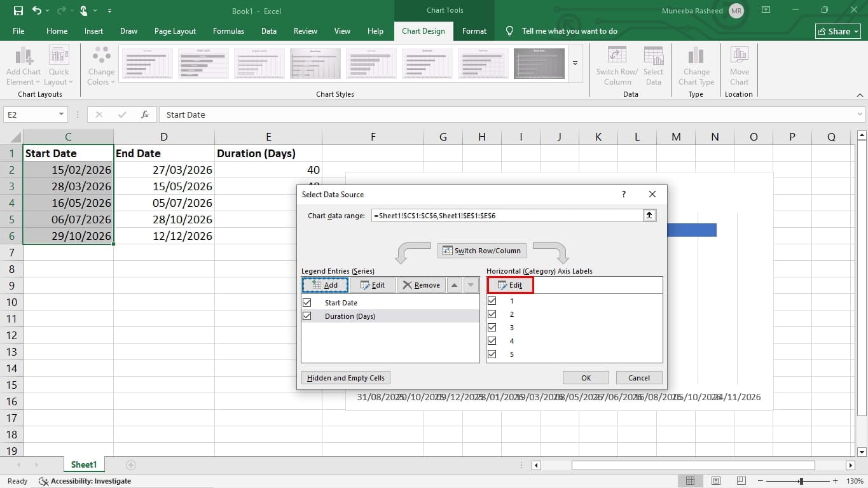Click the Chart data range field
This screenshot has height=488, width=868.
tap(507, 216)
